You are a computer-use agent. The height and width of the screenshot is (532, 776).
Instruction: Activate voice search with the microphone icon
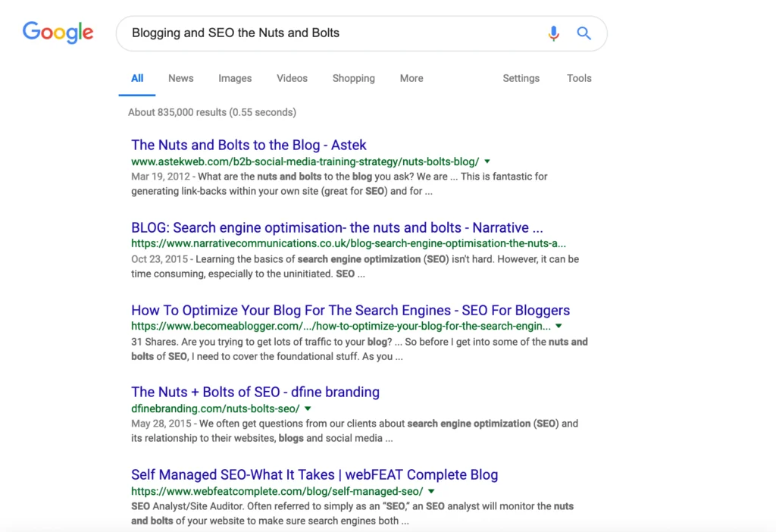pos(553,33)
